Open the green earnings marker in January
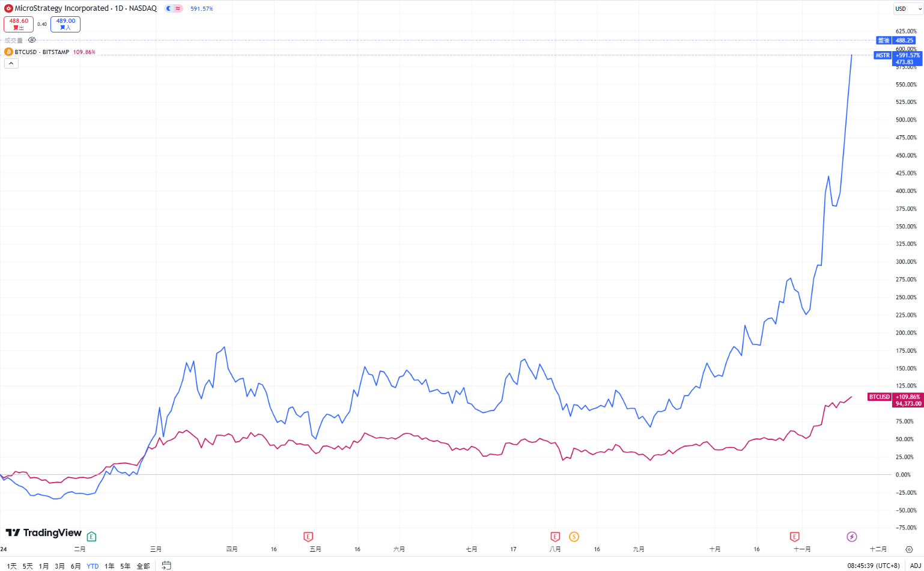The width and height of the screenshot is (924, 571). tap(91, 536)
